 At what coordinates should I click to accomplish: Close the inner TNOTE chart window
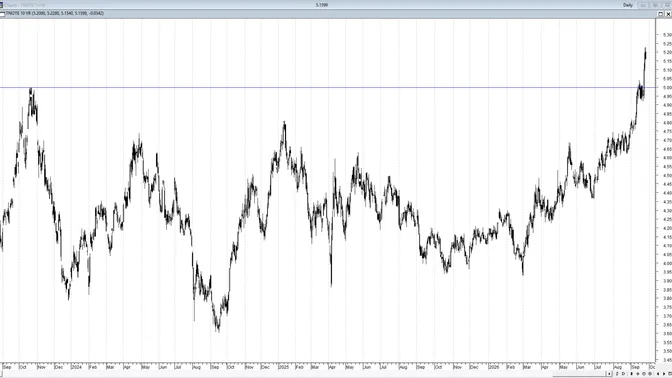pos(668,14)
